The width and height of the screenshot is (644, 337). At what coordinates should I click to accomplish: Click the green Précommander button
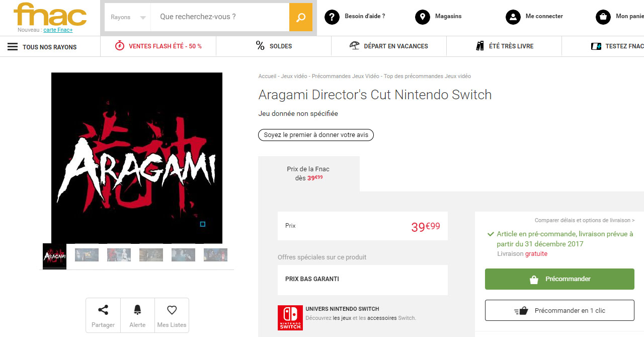(x=559, y=279)
